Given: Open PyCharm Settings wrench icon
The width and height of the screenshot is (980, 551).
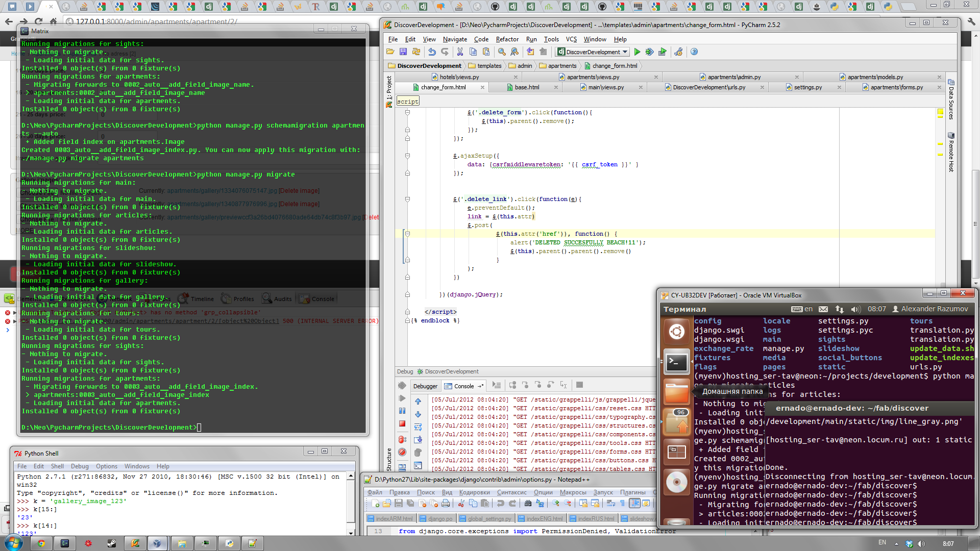Looking at the screenshot, I should click(x=678, y=52).
